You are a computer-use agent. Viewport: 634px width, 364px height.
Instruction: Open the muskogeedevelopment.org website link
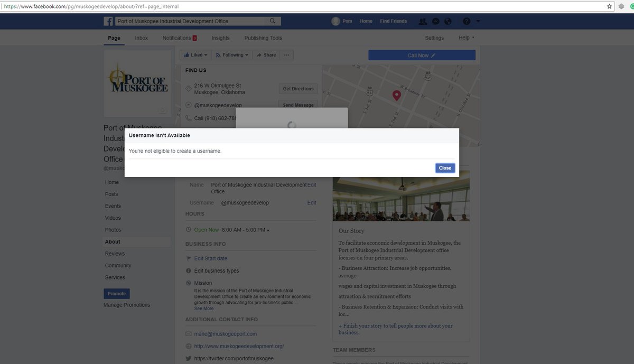coord(239,346)
